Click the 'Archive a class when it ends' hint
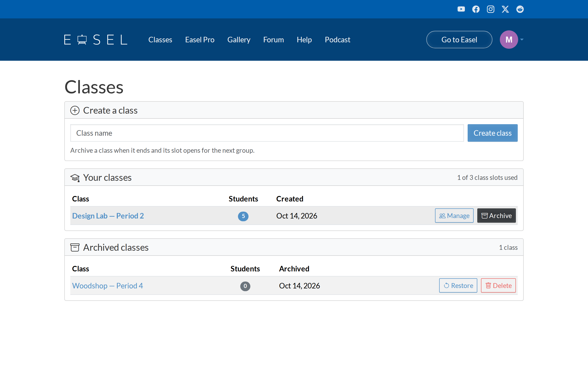This screenshot has width=588, height=368. pyautogui.click(x=162, y=150)
